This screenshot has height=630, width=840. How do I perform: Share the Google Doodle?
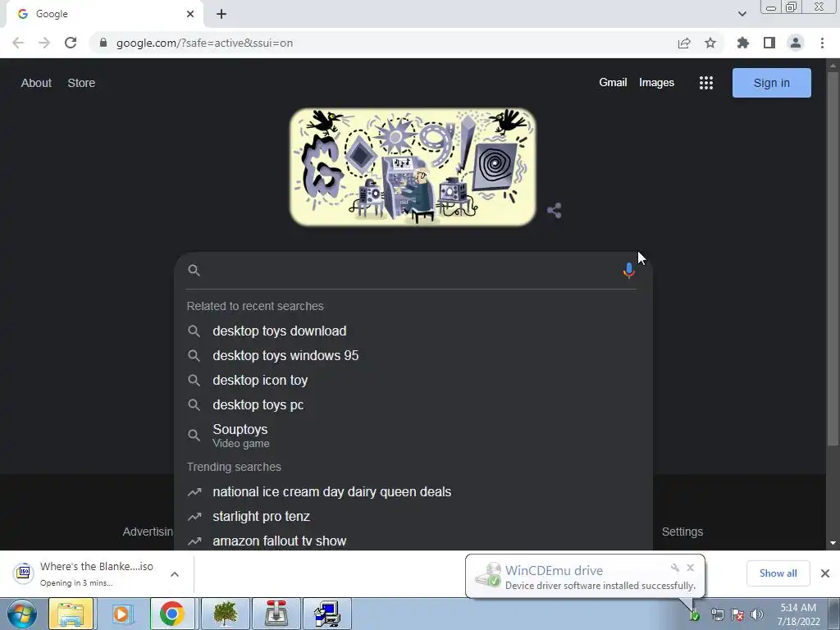point(555,211)
